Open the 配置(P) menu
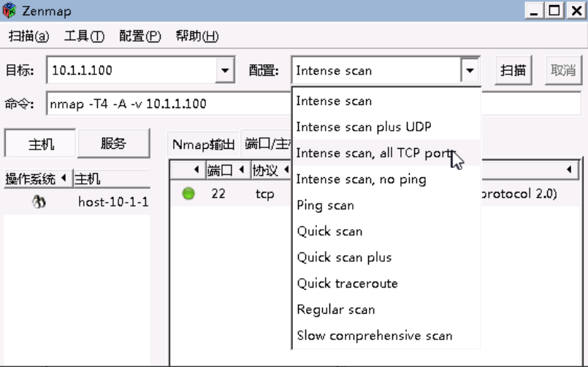588x367 pixels. point(140,36)
